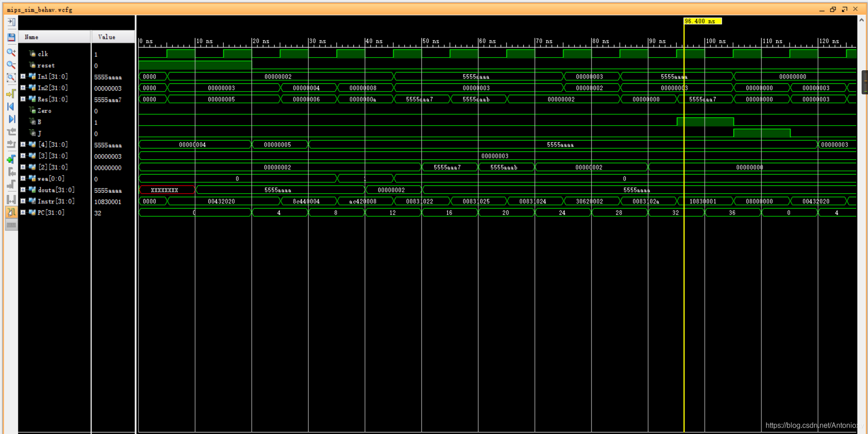Click the scroll up arrow of vertical scrollbar

tap(862, 20)
